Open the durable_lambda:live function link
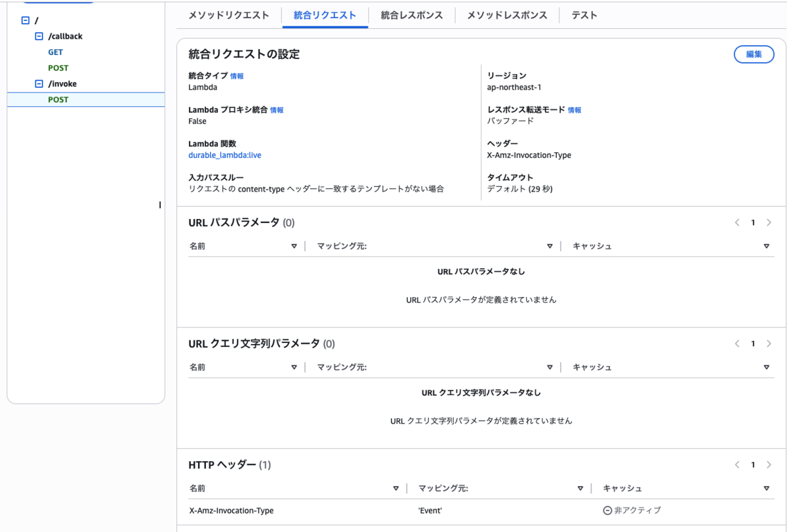This screenshot has width=787, height=532. coord(225,155)
